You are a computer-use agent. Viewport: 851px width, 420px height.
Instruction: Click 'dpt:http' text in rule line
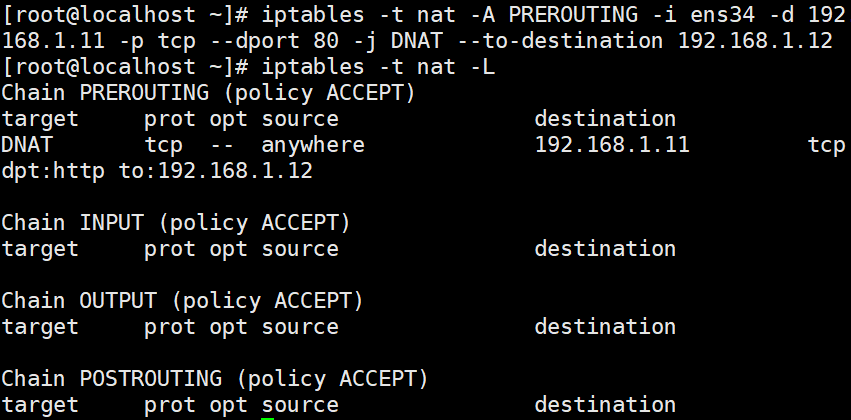tap(53, 172)
